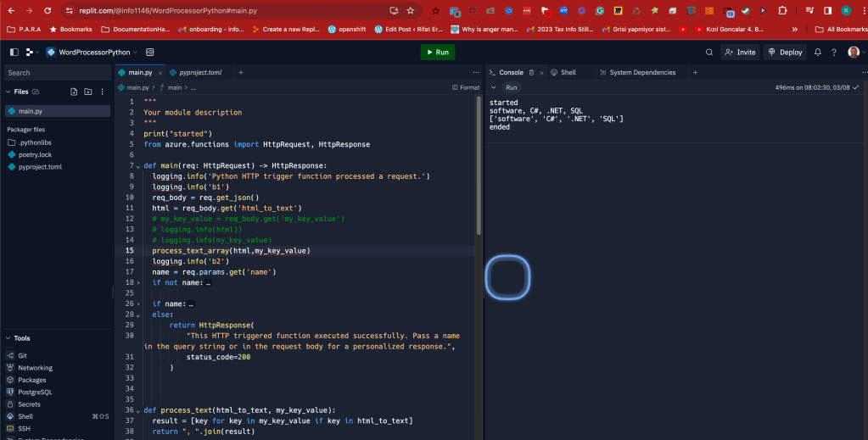Click the new folder icon in Files
Viewport: 868px width, 440px height.
tap(88, 92)
